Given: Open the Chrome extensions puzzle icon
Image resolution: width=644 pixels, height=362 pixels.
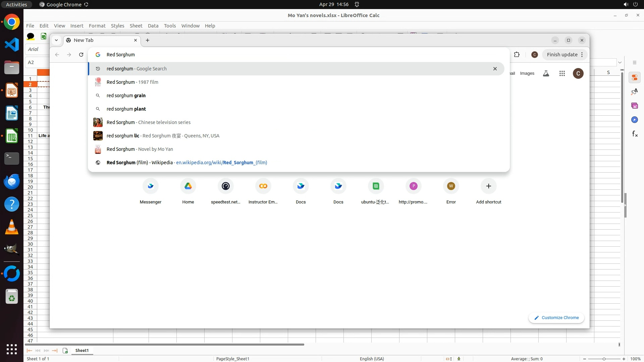Looking at the screenshot, I should (517, 55).
